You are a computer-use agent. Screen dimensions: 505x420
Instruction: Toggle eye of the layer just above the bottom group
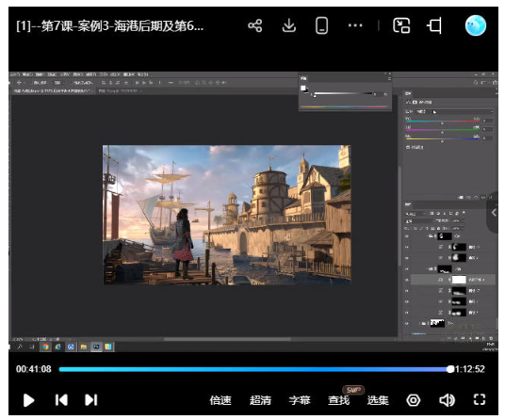pyautogui.click(x=407, y=313)
